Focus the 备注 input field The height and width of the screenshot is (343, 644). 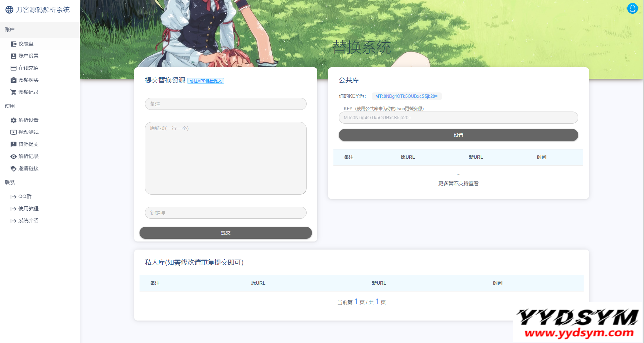pyautogui.click(x=226, y=104)
